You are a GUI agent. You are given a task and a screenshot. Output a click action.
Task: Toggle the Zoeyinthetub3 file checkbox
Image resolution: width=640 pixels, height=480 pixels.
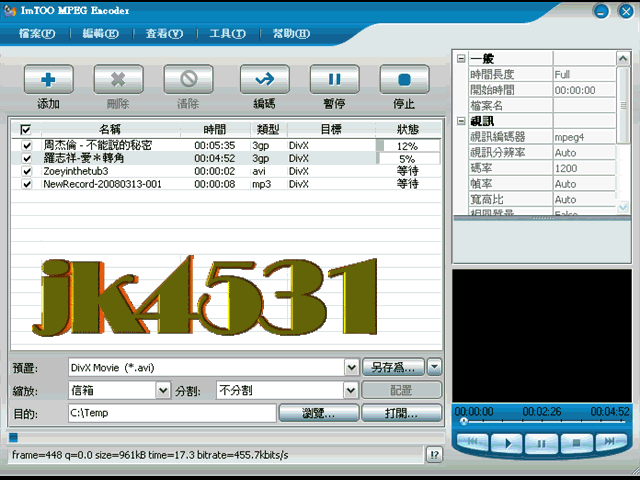(x=27, y=171)
